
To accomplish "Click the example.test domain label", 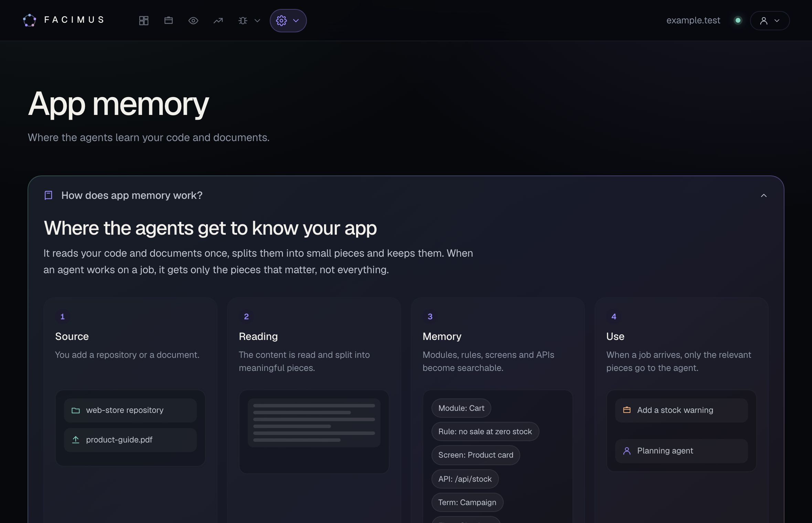I will coord(693,20).
